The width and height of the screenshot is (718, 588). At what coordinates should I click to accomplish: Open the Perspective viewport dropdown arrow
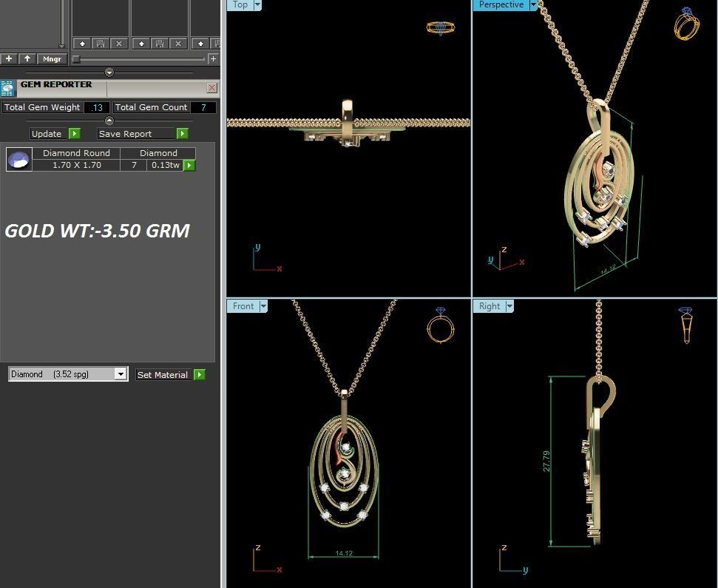[x=533, y=4]
